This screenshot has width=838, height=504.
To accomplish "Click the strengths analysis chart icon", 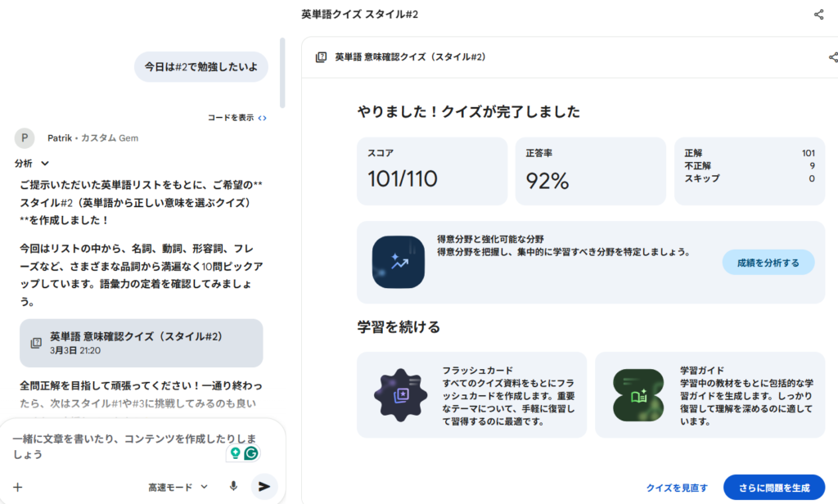I will point(399,262).
